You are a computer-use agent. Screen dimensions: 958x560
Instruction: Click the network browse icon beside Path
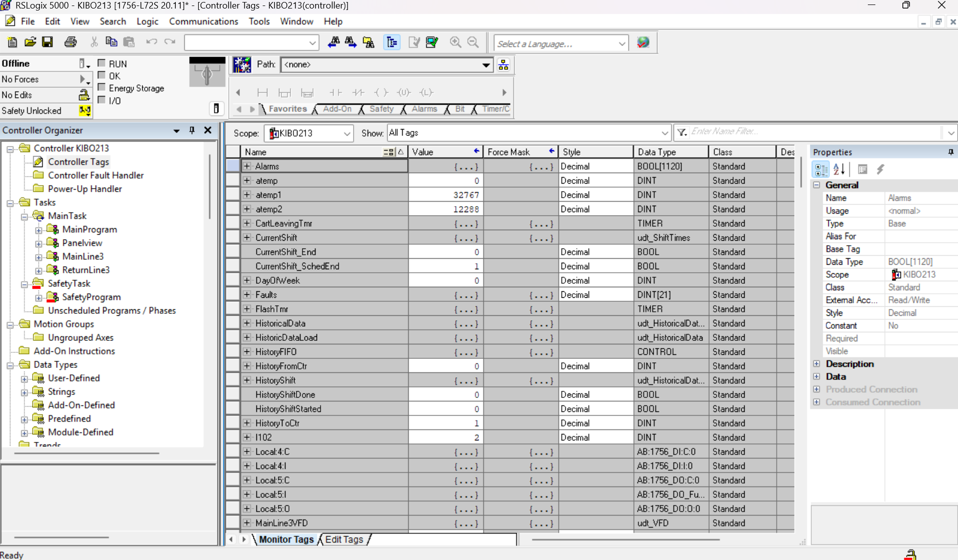[503, 65]
